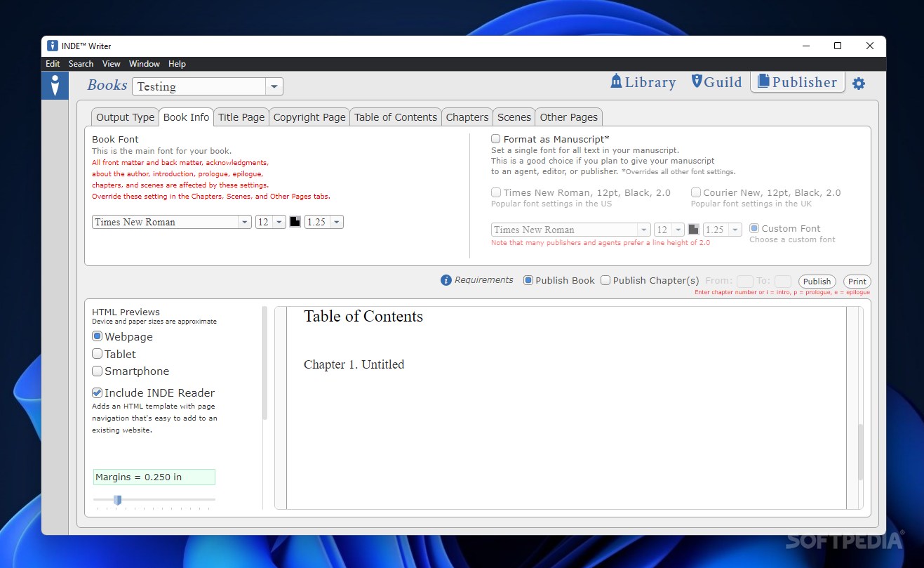Screen dimensions: 924x568
Task: Select Publish Chapter(s) option
Action: (x=605, y=280)
